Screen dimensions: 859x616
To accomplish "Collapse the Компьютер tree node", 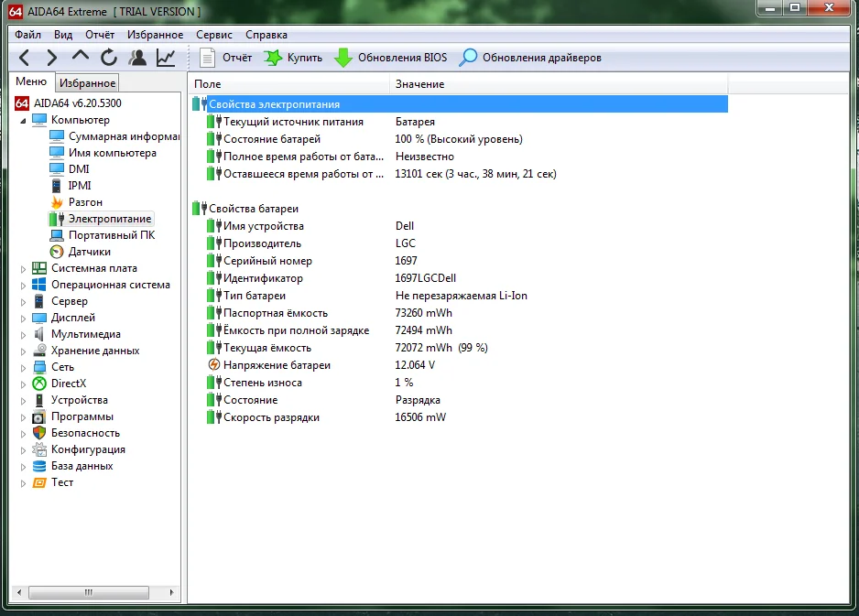I will [23, 121].
